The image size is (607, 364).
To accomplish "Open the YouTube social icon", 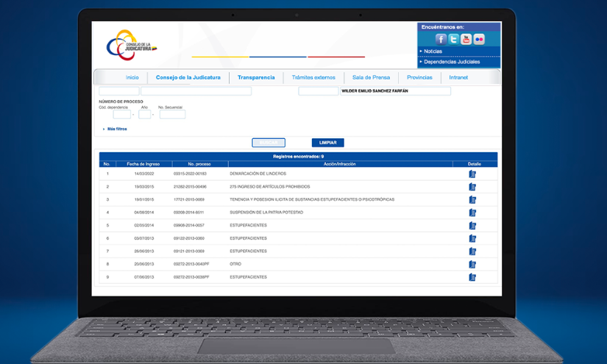I will coord(466,39).
